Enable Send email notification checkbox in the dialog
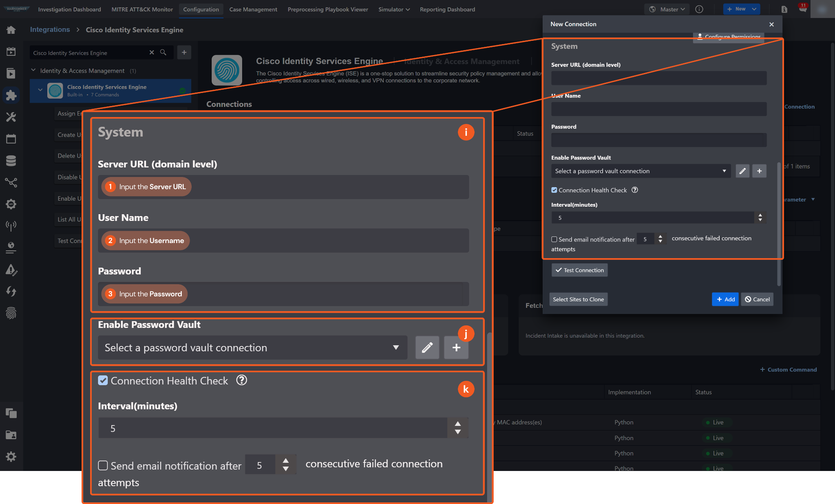This screenshot has height=504, width=835. click(554, 239)
